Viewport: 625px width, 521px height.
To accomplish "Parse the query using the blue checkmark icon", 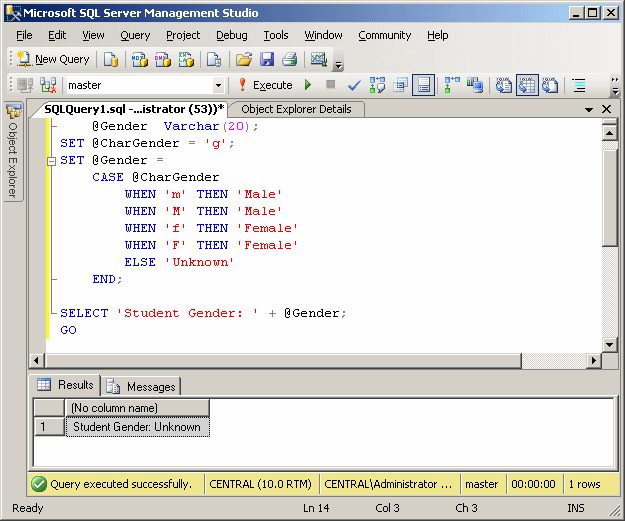I will (354, 85).
